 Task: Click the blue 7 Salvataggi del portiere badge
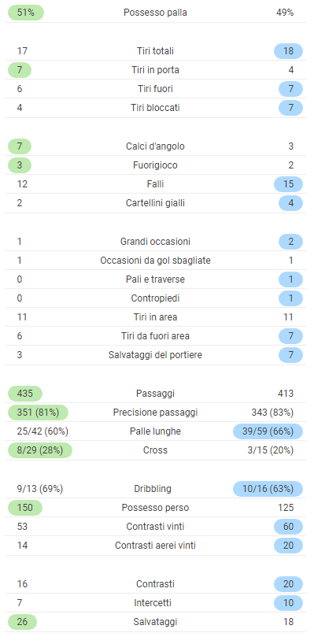coord(290,355)
